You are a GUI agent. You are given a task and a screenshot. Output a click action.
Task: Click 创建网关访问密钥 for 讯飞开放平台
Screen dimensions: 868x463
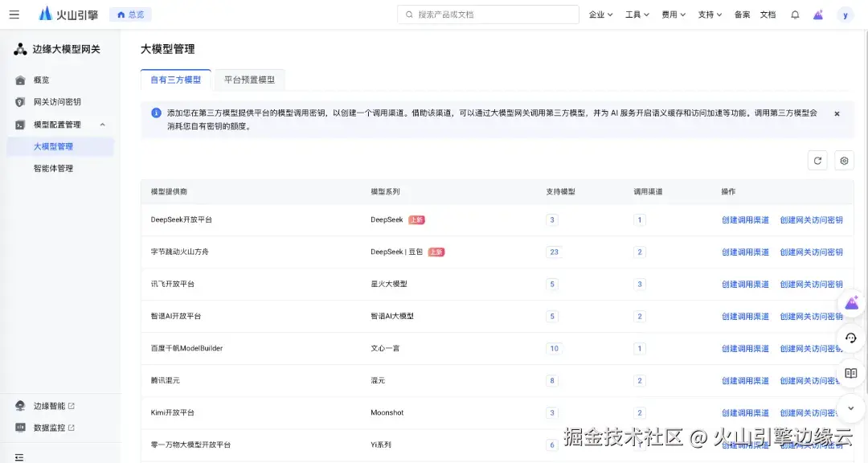click(811, 284)
